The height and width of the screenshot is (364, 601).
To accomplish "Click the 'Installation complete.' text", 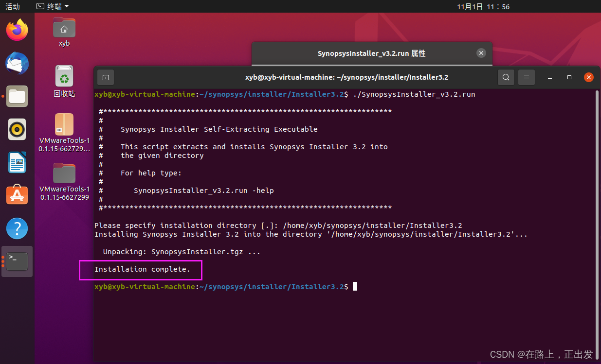I will 143,269.
